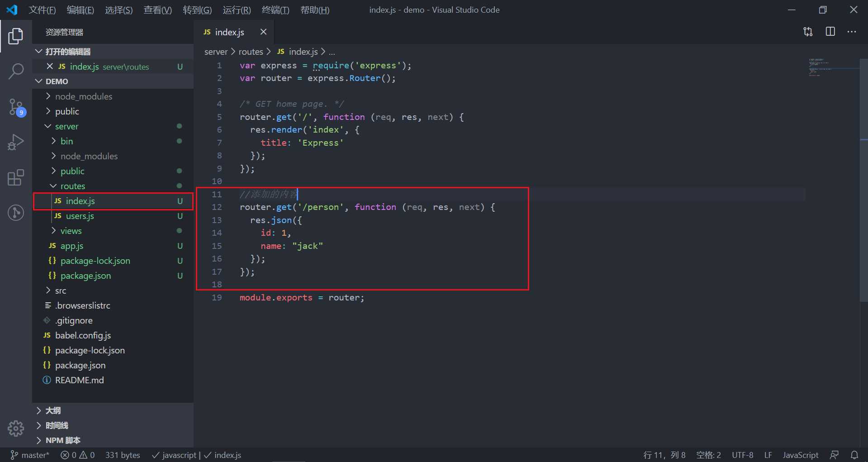
Task: Click the editor vertical scrollbar
Action: pos(863,181)
